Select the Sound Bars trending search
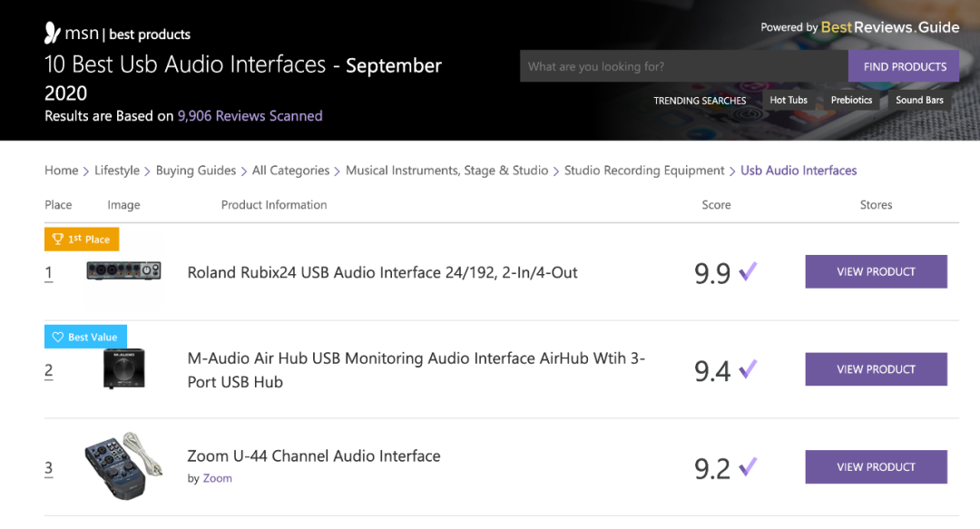This screenshot has height=529, width=980. 919,100
